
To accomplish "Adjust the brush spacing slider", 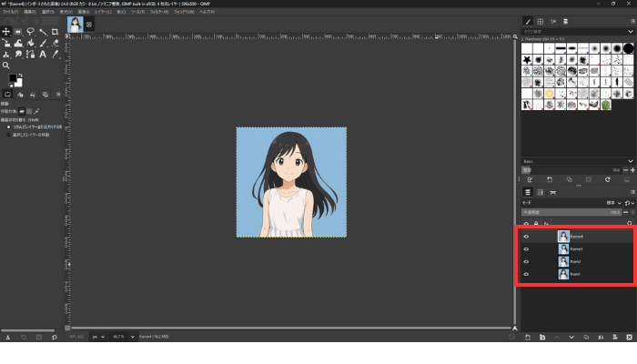I will click(x=571, y=170).
